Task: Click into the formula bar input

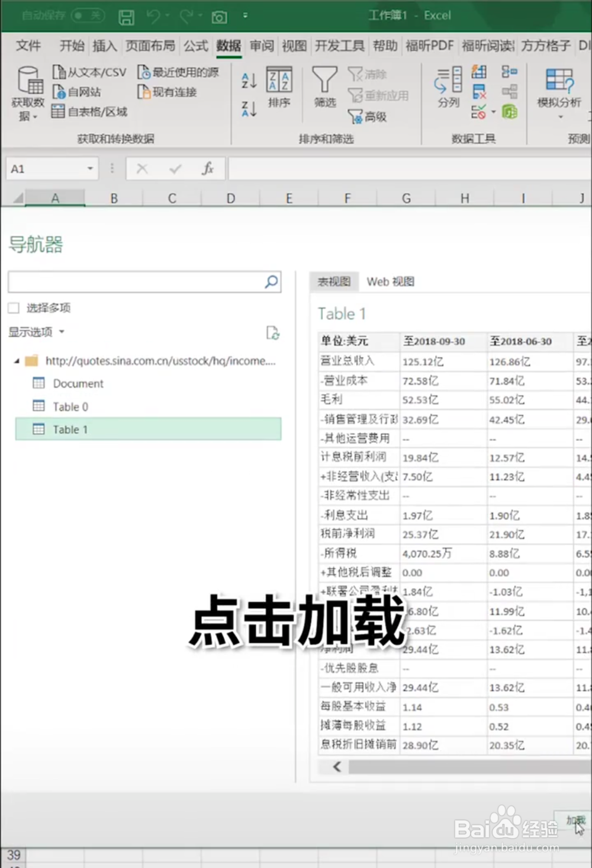Action: 410,169
